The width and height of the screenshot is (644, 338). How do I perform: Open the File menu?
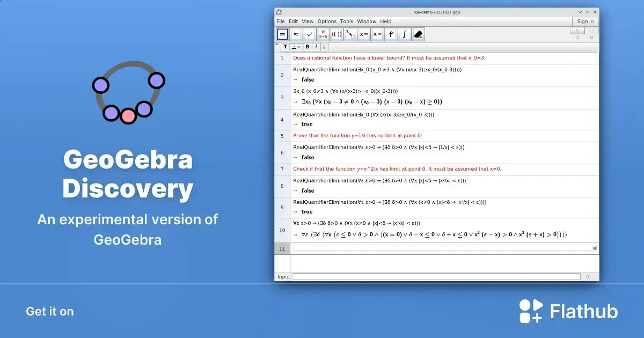tap(281, 21)
